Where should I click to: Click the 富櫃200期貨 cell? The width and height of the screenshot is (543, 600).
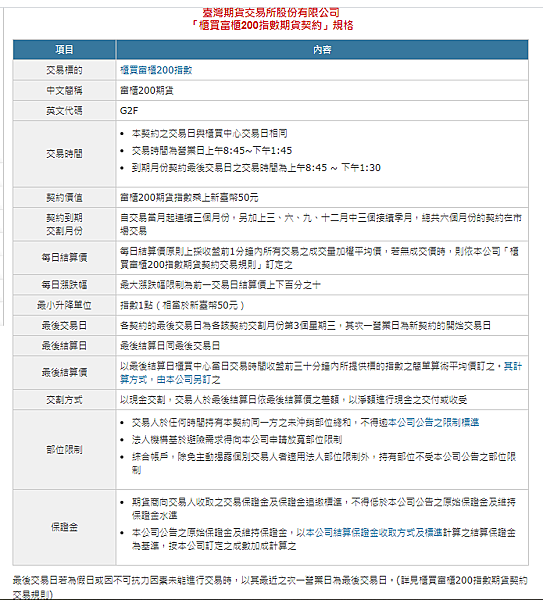point(322,90)
